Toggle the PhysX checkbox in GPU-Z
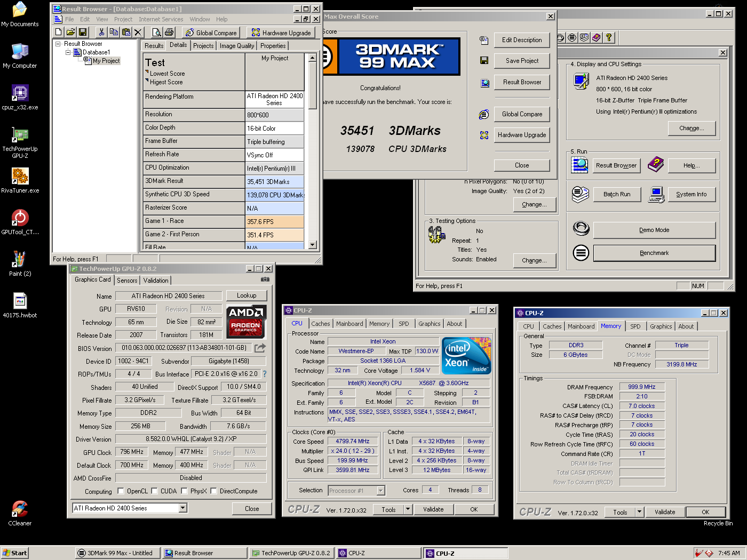Screen dimensions: 747x560 click(184, 491)
